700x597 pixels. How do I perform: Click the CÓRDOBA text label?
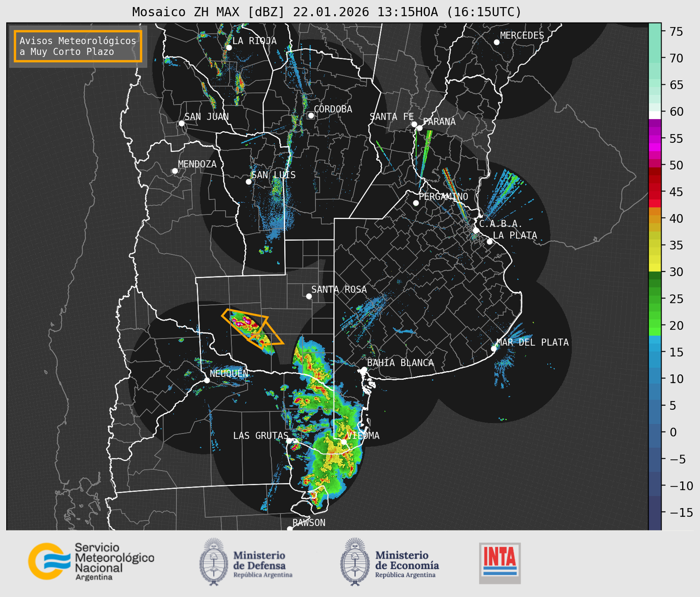pos(333,109)
